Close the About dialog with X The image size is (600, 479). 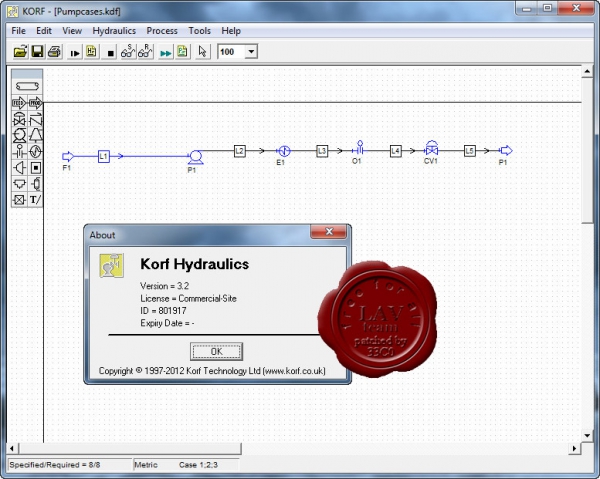pyautogui.click(x=329, y=231)
